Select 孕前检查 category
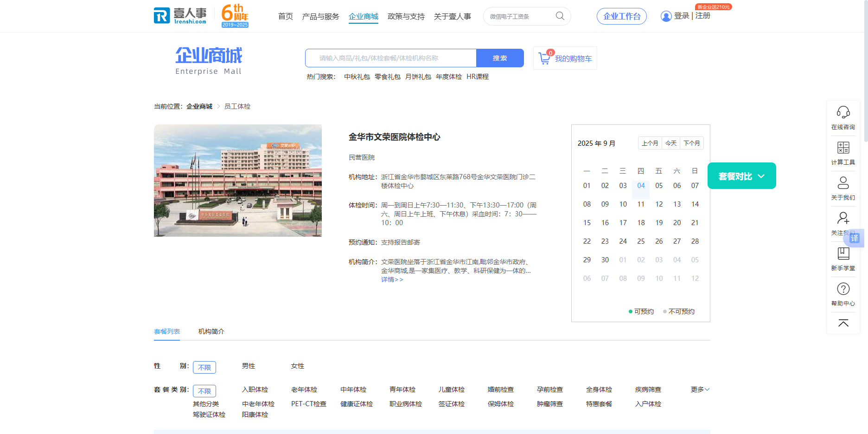868x434 pixels. (550, 389)
